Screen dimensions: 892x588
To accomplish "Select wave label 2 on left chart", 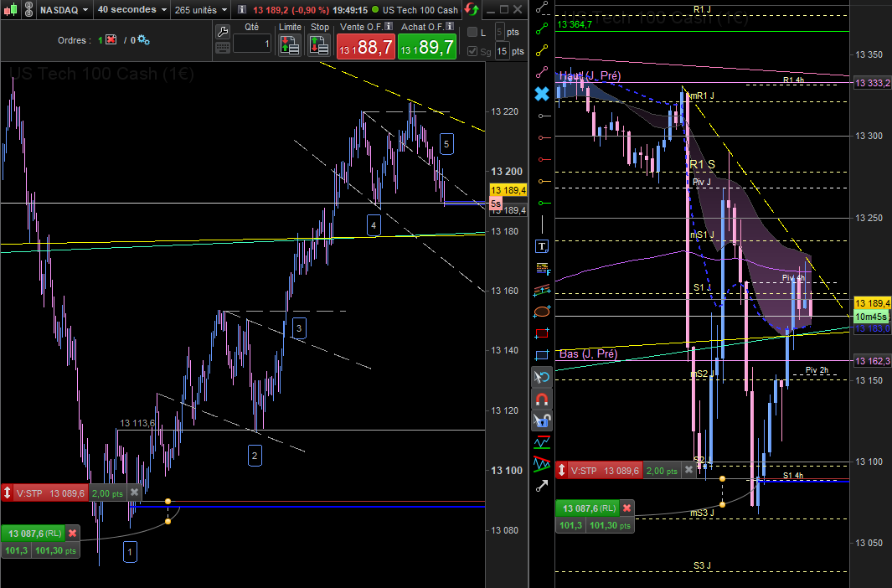I will coord(255,456).
